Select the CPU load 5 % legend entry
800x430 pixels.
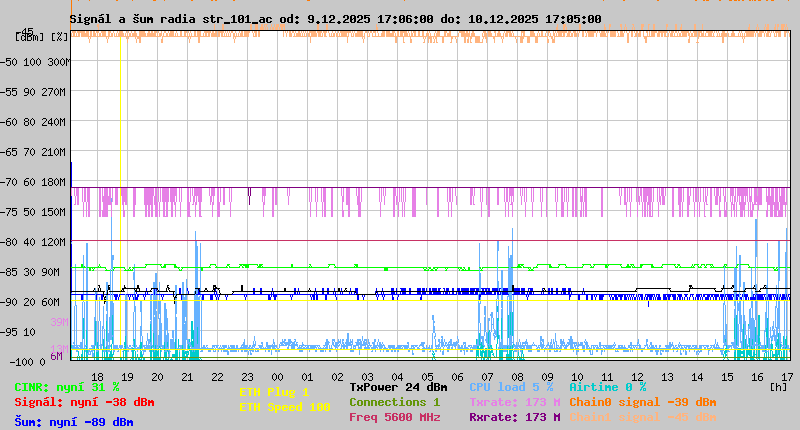(x=511, y=387)
